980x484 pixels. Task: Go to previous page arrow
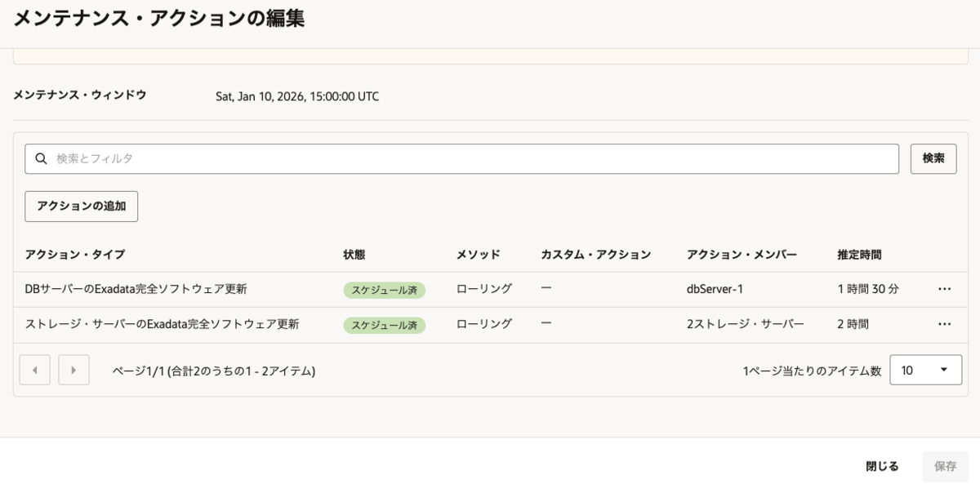(34, 370)
